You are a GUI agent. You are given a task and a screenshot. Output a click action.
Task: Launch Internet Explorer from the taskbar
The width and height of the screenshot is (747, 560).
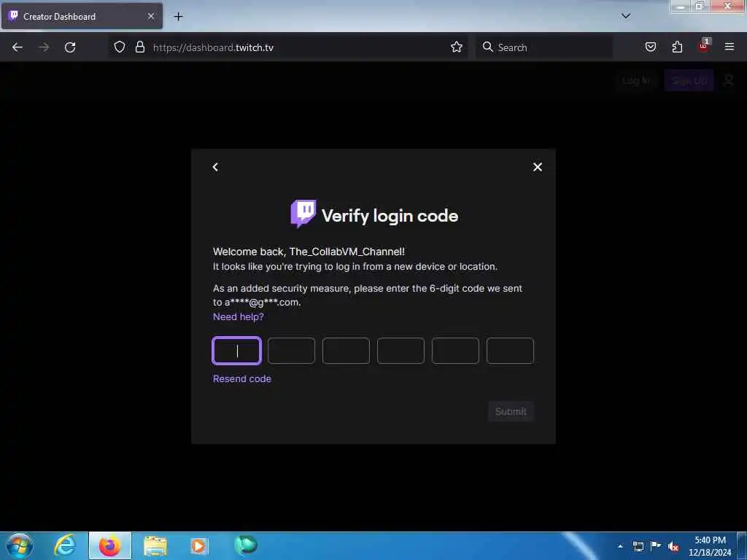(65, 545)
